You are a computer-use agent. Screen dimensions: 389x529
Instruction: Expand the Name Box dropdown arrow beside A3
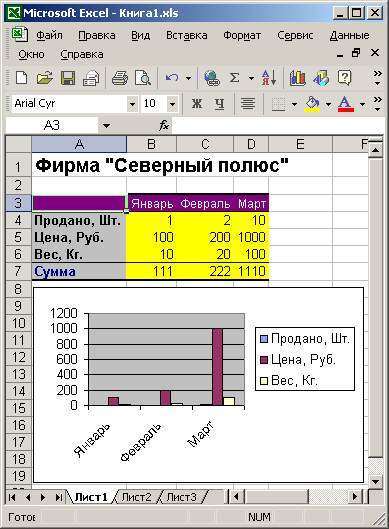coord(107,126)
